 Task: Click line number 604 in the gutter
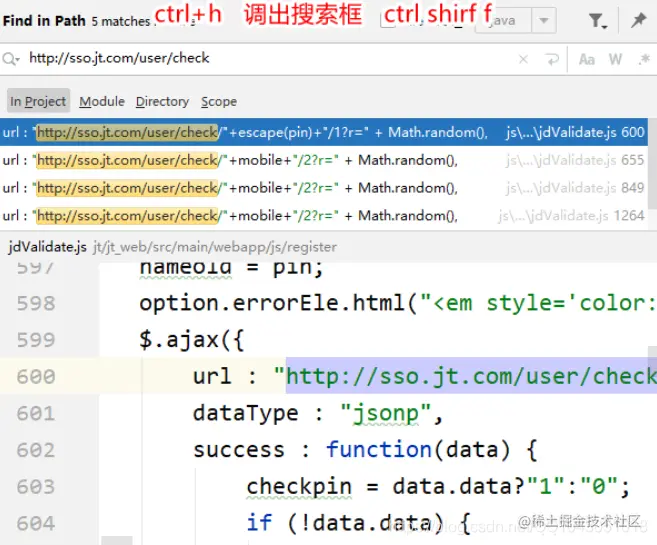coord(36,523)
